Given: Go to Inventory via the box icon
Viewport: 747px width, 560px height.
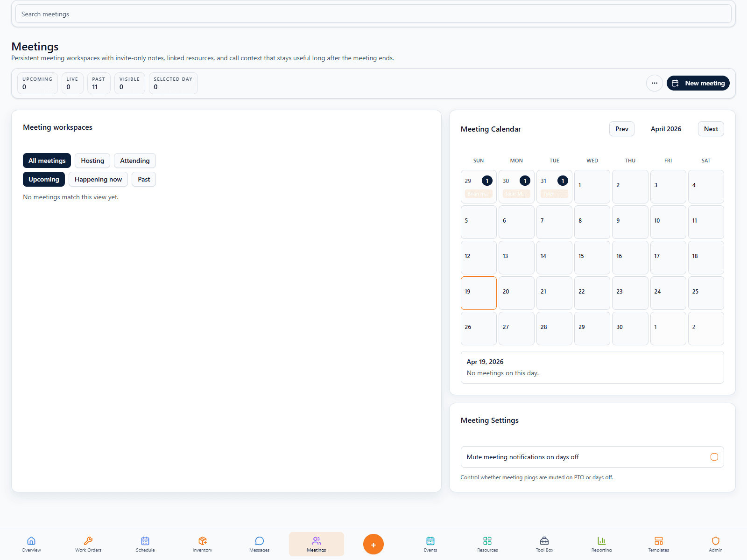Looking at the screenshot, I should [202, 544].
